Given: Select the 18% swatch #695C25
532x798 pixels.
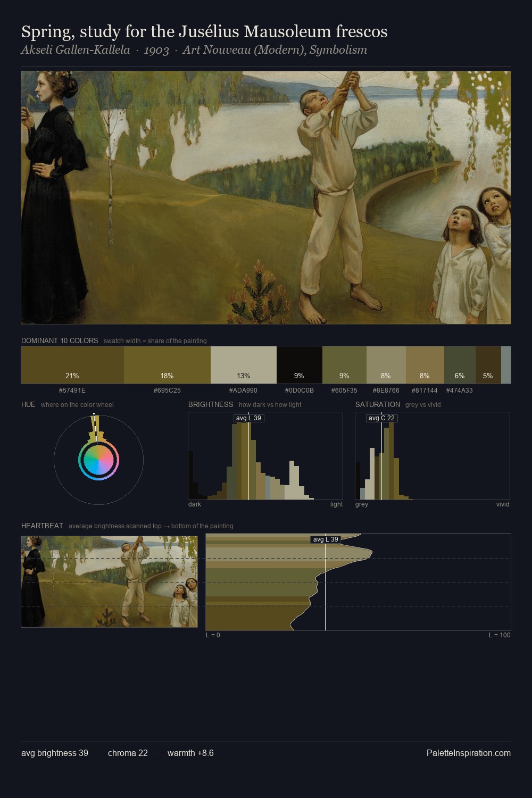Looking at the screenshot, I should [x=167, y=365].
